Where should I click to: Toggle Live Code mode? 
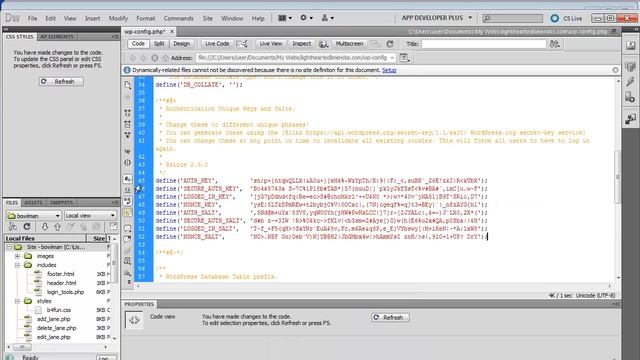click(x=217, y=44)
